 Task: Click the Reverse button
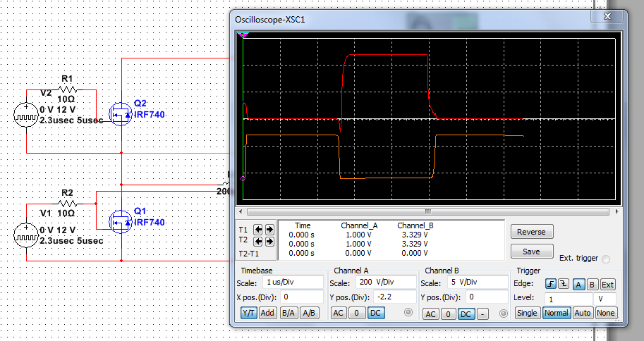click(x=532, y=231)
